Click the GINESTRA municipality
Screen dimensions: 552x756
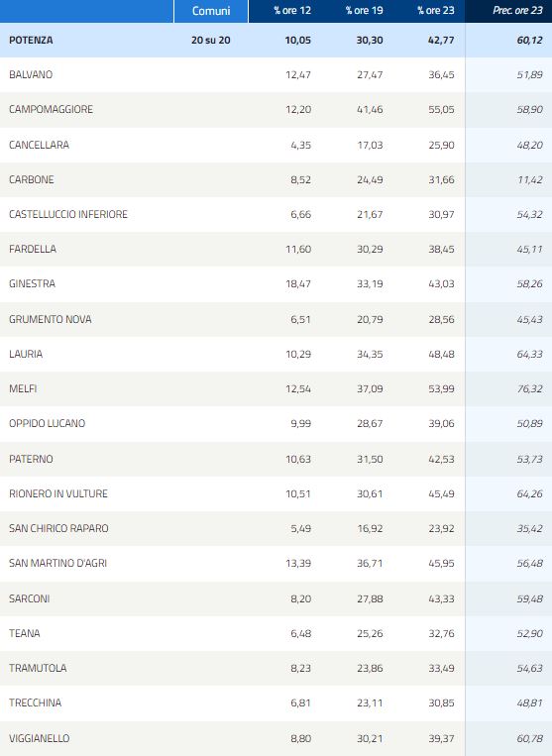point(33,283)
